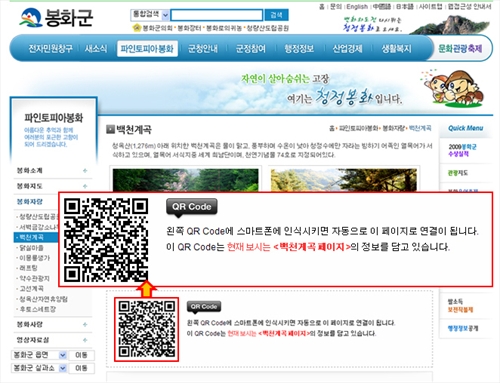Screen dimensions: 500x383
Task: Select the 파인토피아봉화 menu tab
Action: point(147,49)
